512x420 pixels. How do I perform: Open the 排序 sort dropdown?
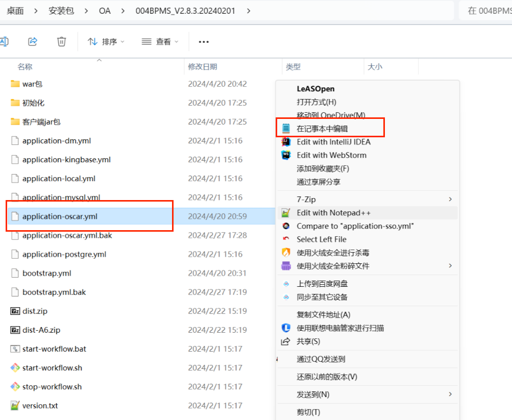pyautogui.click(x=106, y=42)
